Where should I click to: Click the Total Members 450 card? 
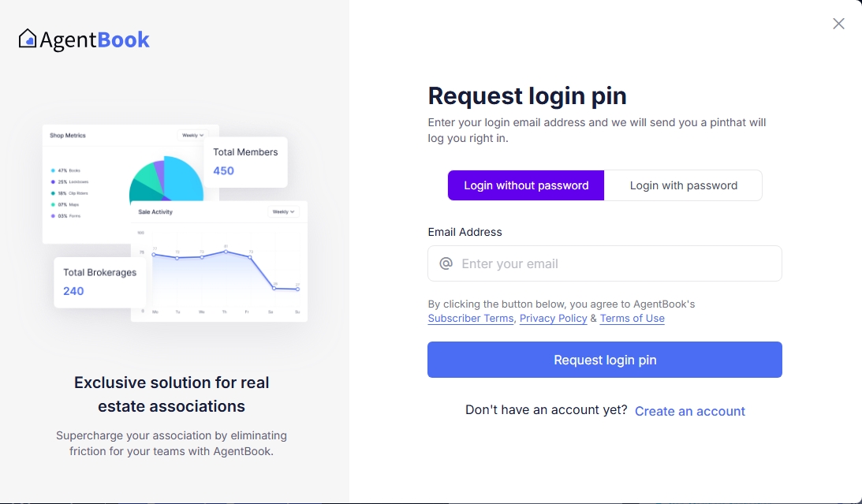tap(245, 162)
